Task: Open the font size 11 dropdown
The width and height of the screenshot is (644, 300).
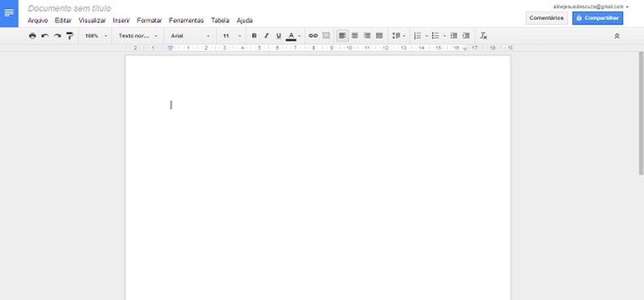Action: (232, 36)
